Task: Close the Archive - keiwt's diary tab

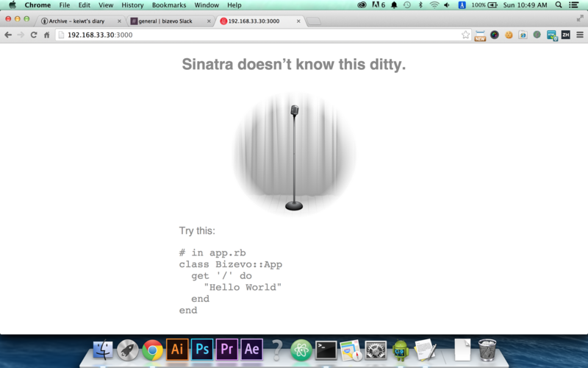Action: tap(119, 21)
